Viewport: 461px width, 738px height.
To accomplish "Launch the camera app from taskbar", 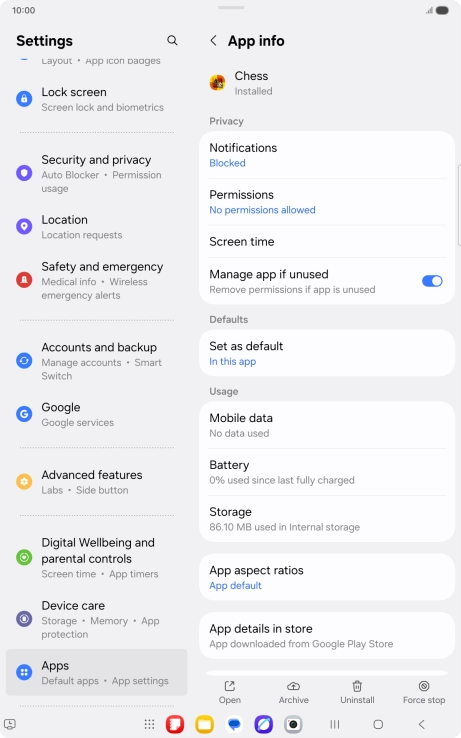I will coord(293,724).
